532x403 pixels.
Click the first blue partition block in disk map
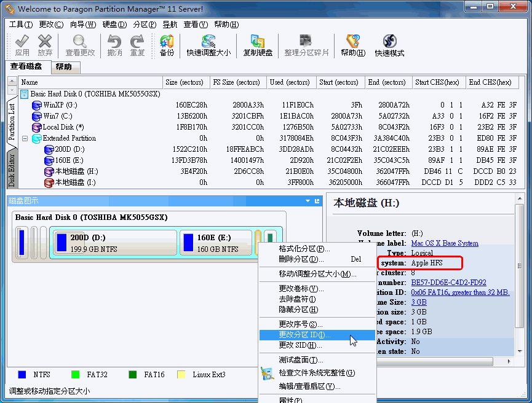point(22,243)
